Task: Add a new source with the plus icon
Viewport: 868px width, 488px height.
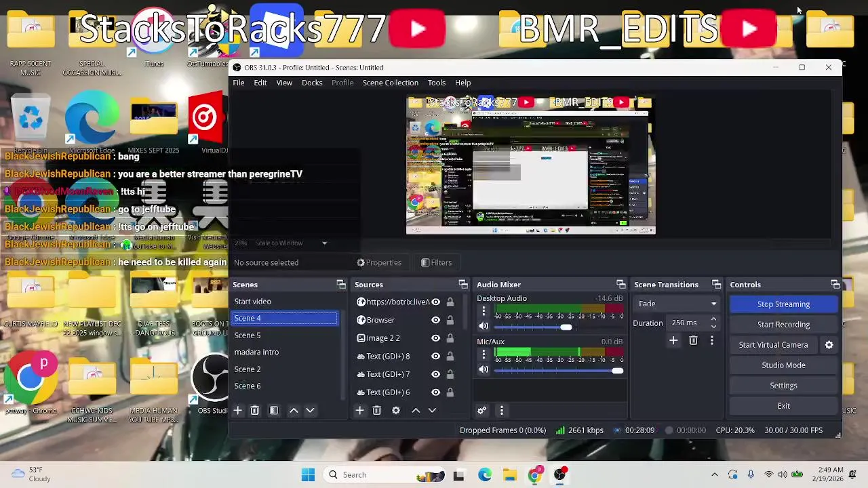Action: pyautogui.click(x=360, y=410)
